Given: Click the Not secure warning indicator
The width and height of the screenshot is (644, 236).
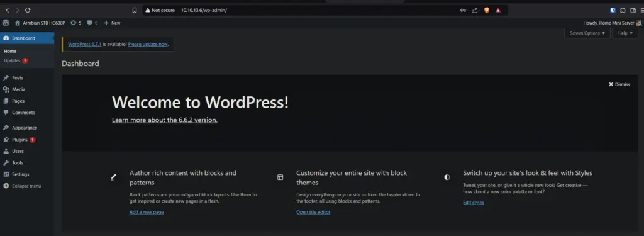Looking at the screenshot, I should coord(160,10).
